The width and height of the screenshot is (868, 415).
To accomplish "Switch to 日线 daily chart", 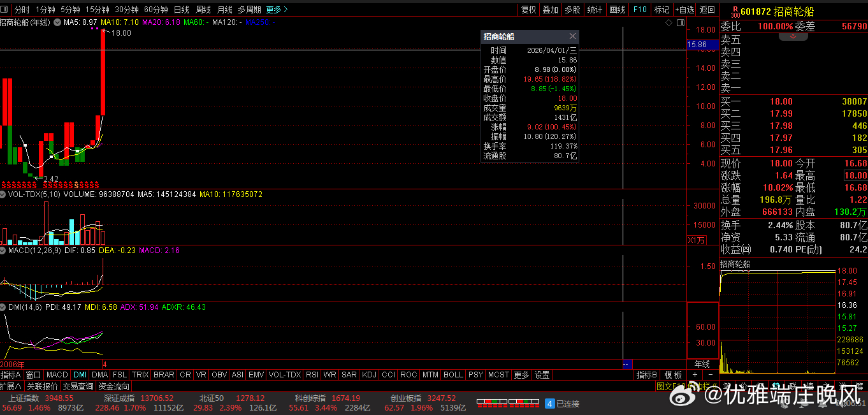I will (x=182, y=10).
